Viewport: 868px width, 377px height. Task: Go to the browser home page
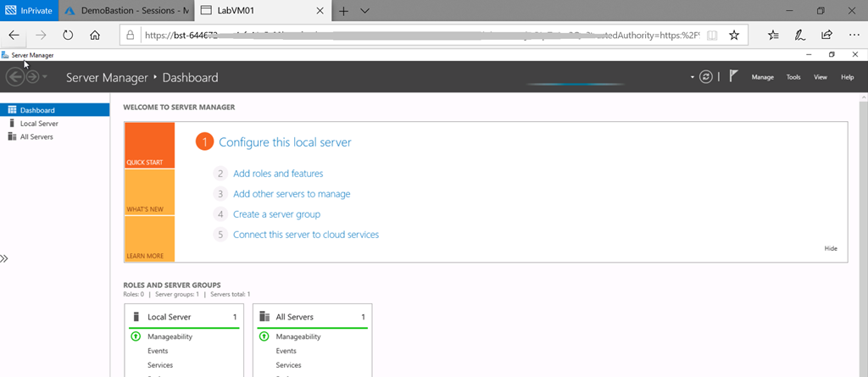pyautogui.click(x=95, y=35)
